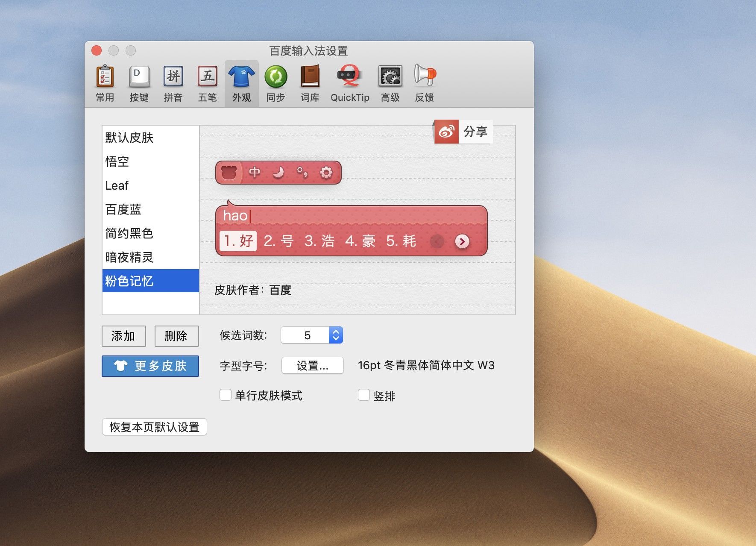Click candidate 1. 好 in preview
The width and height of the screenshot is (756, 546).
click(x=238, y=241)
